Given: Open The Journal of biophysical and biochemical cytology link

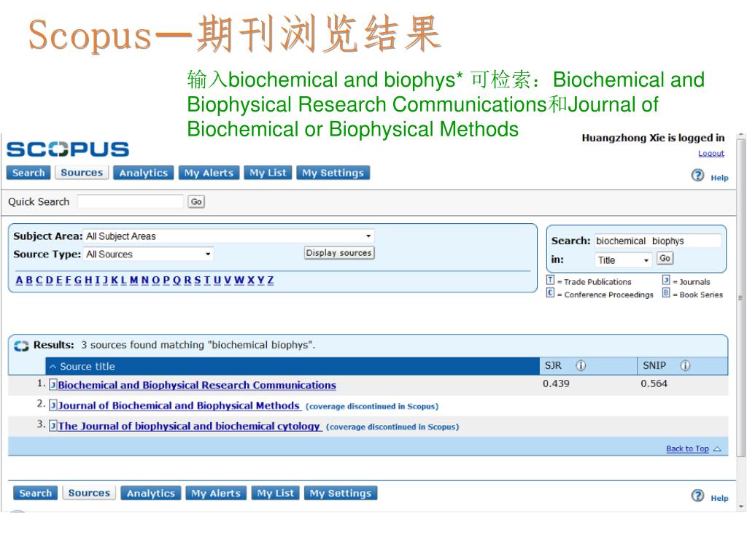Looking at the screenshot, I should 190,426.
